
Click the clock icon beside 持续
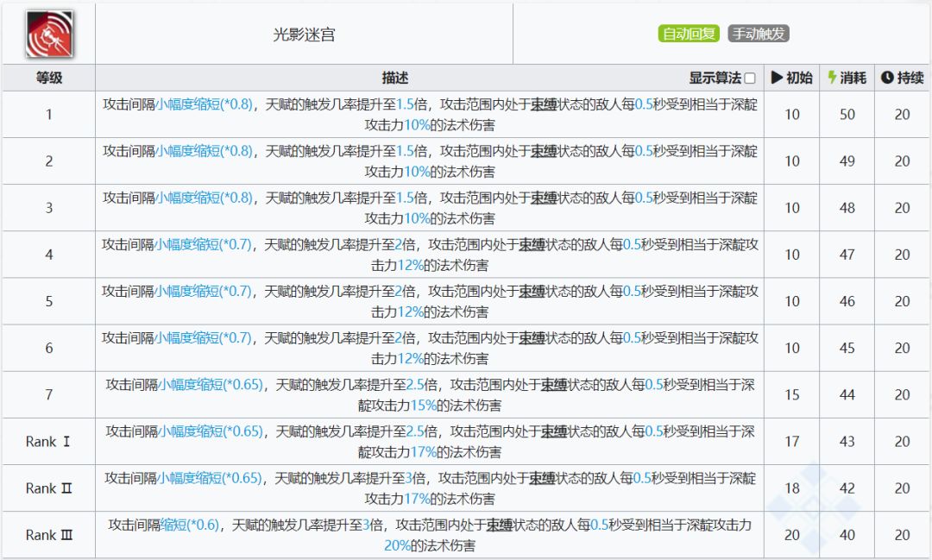coord(887,78)
